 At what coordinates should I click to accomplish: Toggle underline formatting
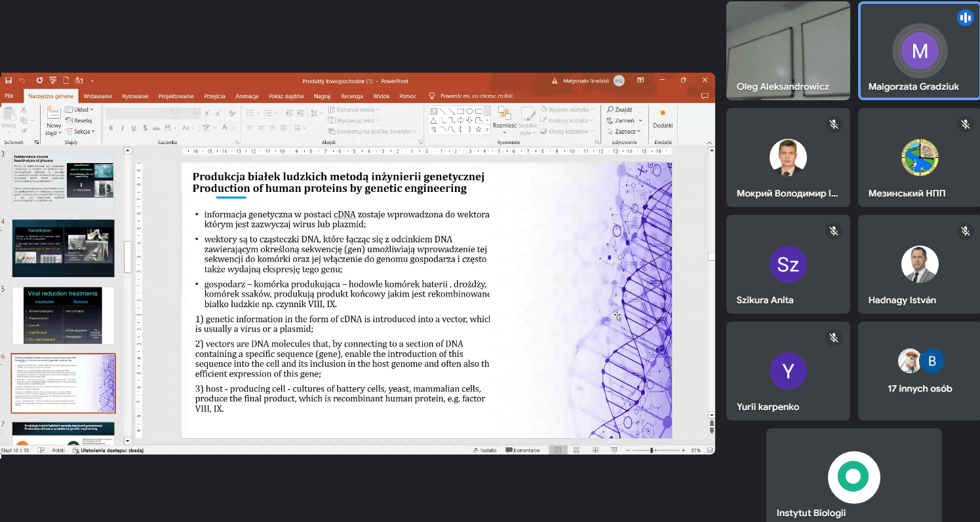tap(134, 128)
